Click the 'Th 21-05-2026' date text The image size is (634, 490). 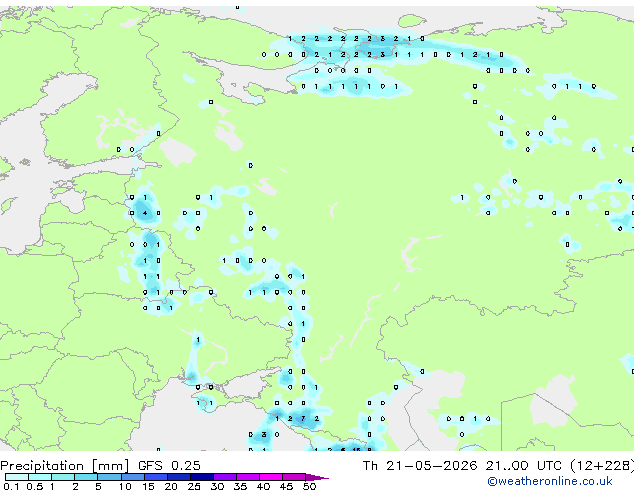pyautogui.click(x=420, y=466)
